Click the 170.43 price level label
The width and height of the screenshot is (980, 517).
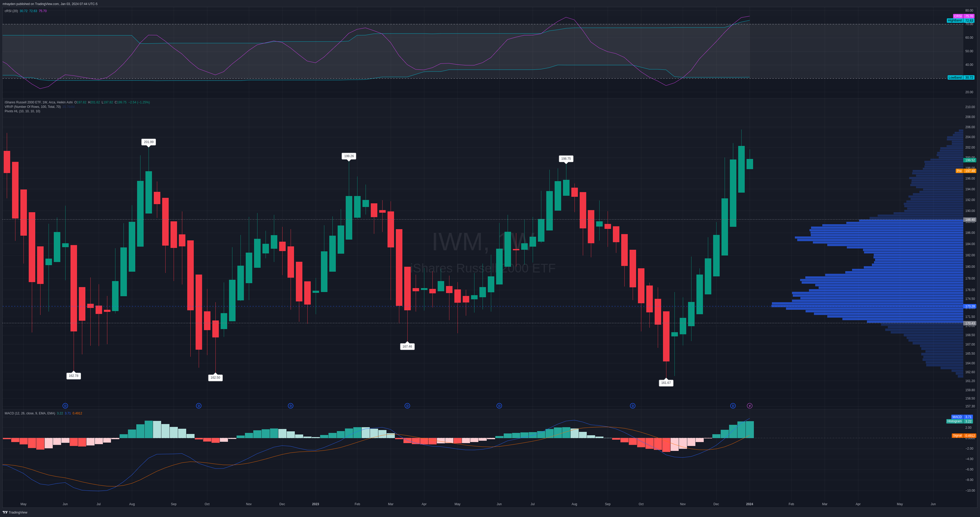point(970,324)
